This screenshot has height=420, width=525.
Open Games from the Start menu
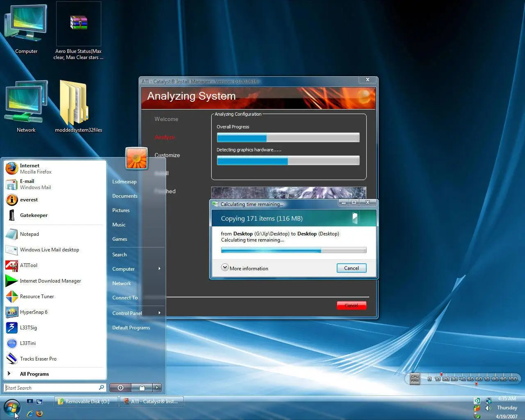(137, 239)
